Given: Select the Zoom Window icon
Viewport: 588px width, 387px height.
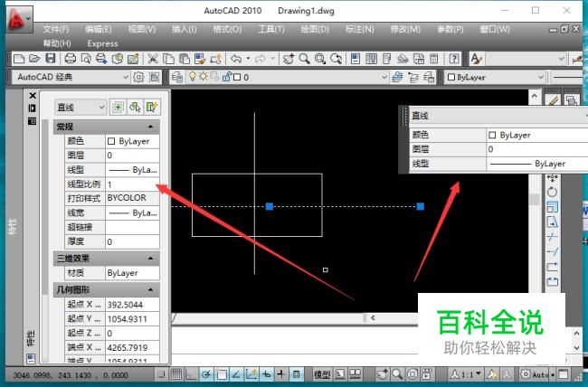Looking at the screenshot, I should 320,59.
